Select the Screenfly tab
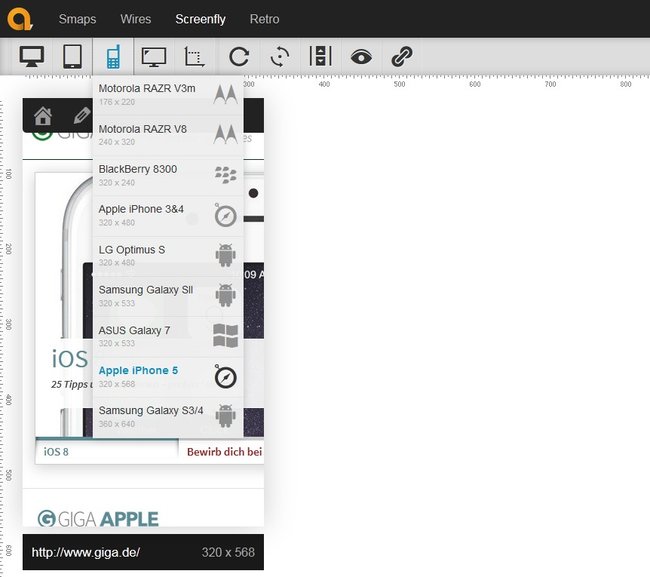 (200, 19)
